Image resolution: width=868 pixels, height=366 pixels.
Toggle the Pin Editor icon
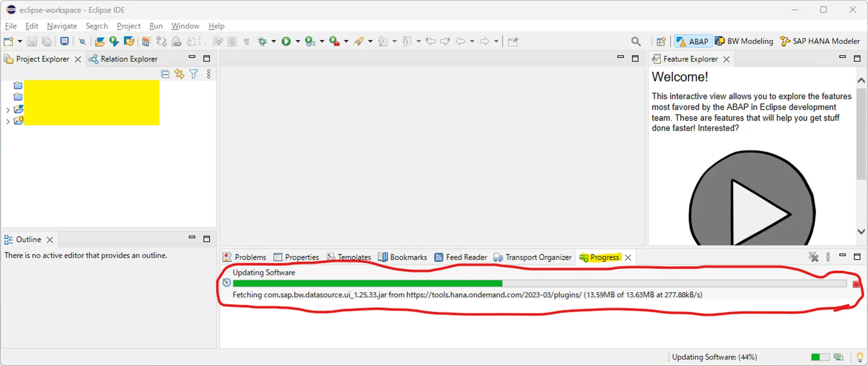point(513,41)
